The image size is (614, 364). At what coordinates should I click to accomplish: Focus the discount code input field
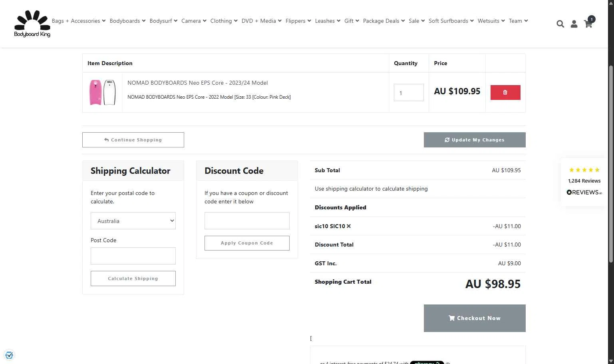click(x=247, y=221)
